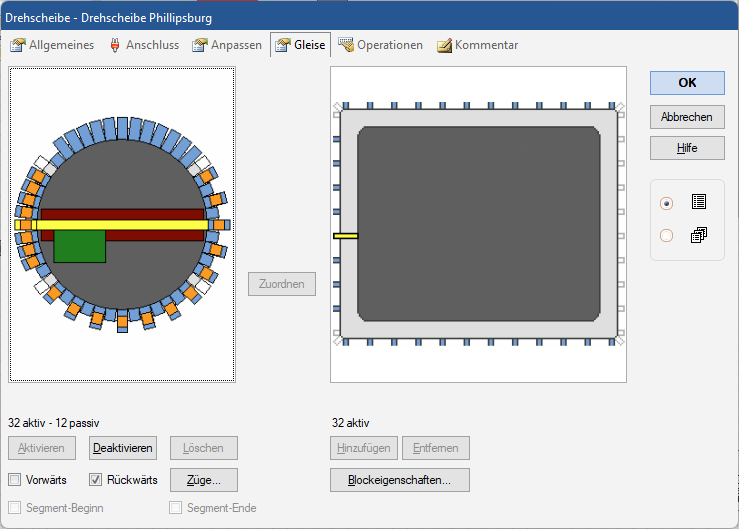The height and width of the screenshot is (529, 739).
Task: Confirm the dialog with OK
Action: tap(687, 83)
